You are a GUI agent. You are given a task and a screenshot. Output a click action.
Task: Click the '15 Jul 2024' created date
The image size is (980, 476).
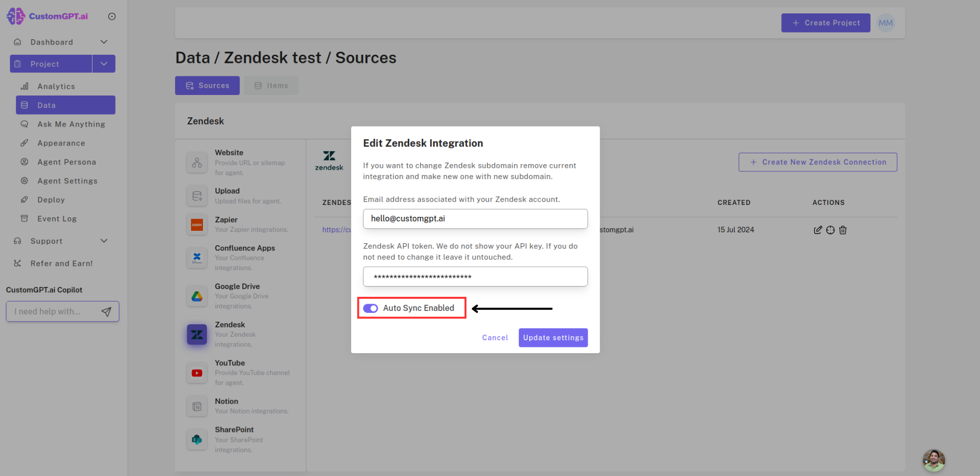coord(735,230)
